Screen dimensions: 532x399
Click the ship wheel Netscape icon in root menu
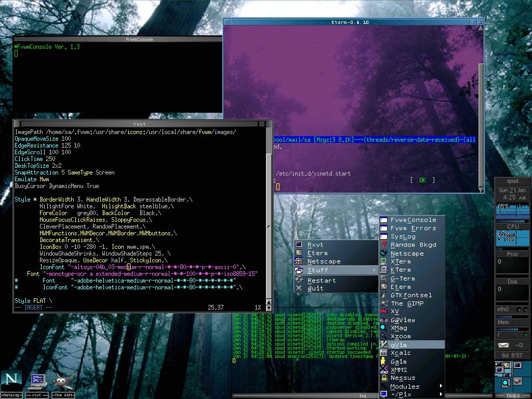coord(299,261)
